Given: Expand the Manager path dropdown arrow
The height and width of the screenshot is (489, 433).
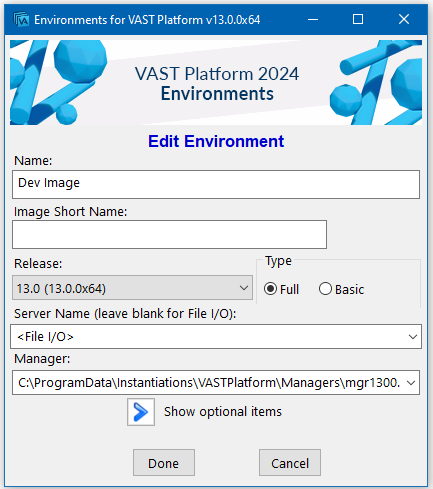Looking at the screenshot, I should [x=411, y=383].
